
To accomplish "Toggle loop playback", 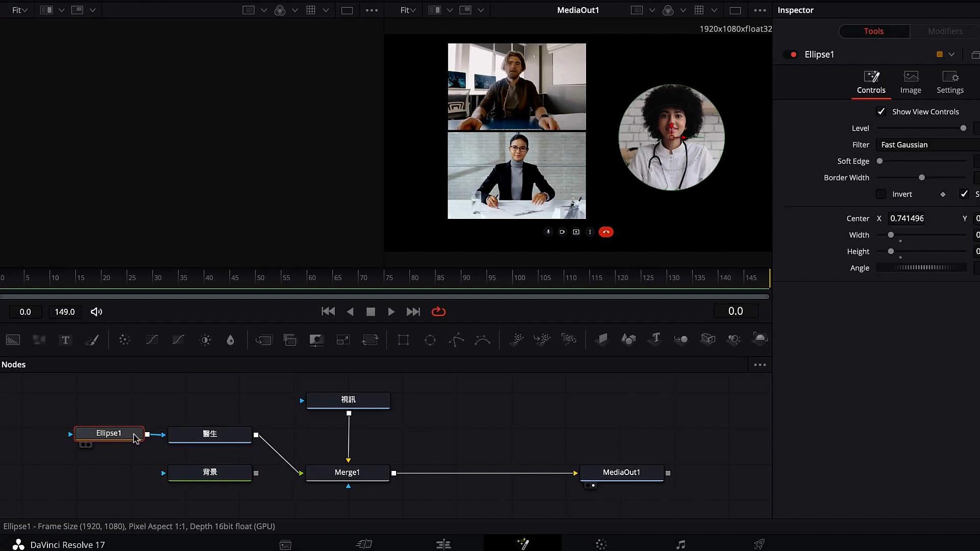I will pyautogui.click(x=438, y=311).
